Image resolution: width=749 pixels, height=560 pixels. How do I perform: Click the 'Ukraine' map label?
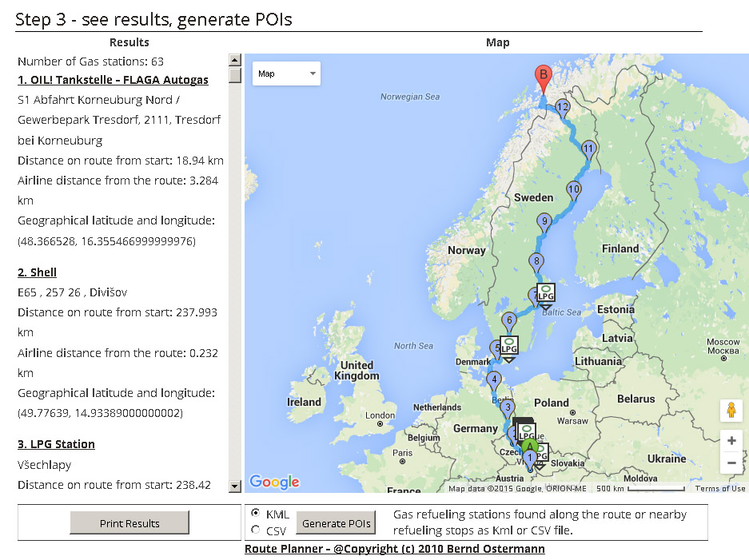pos(667,459)
